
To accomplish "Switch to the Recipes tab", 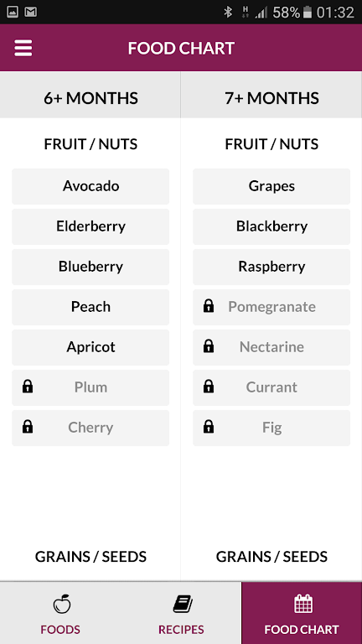I will point(181,613).
